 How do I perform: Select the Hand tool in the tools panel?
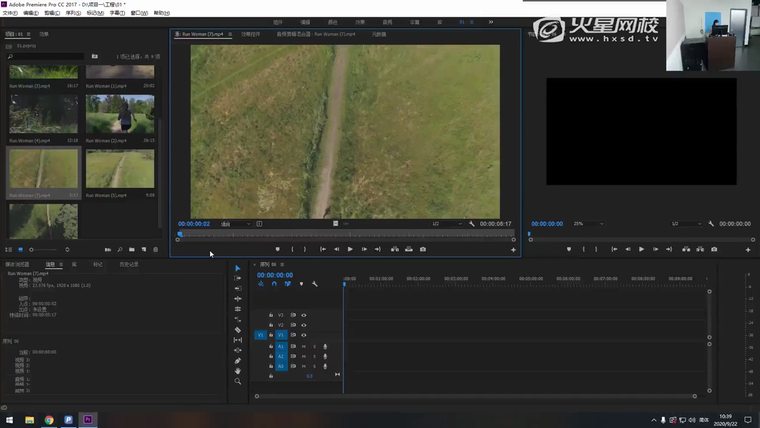pos(238,371)
